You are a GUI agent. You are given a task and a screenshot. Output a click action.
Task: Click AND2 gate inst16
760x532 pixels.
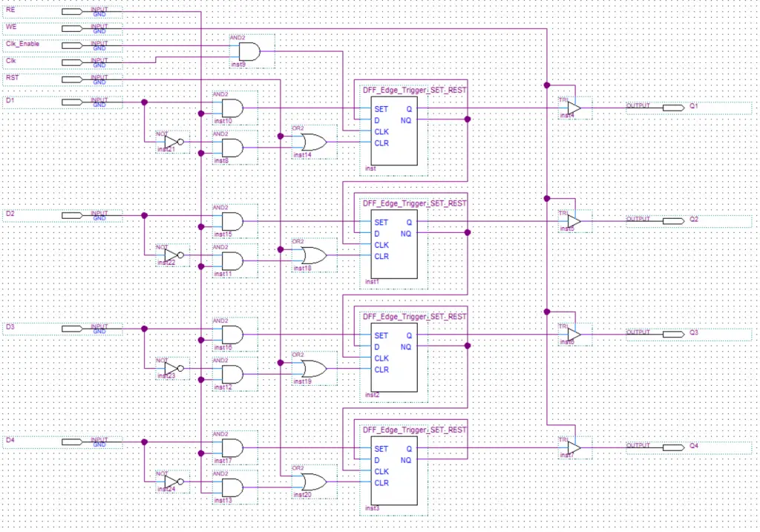coord(232,335)
